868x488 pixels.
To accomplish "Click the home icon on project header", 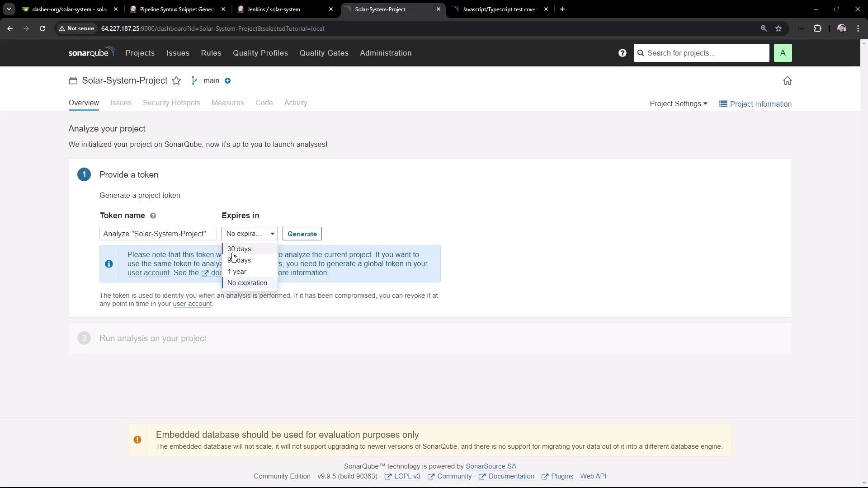I will click(787, 81).
